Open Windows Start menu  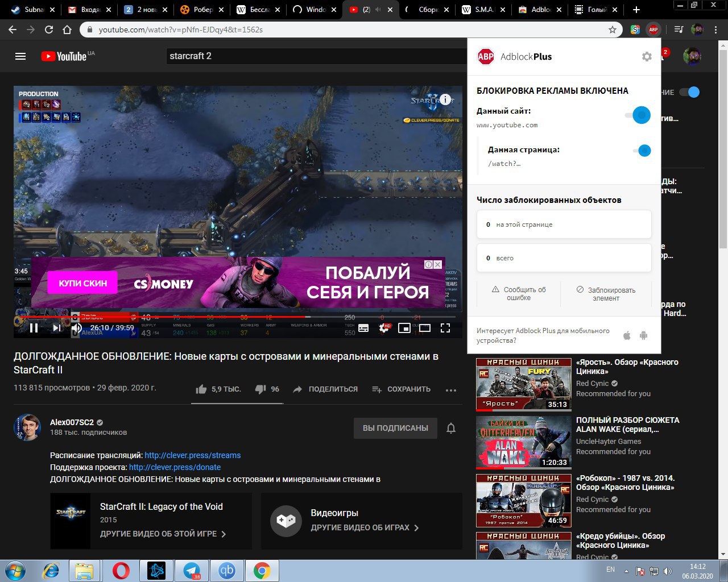click(15, 571)
